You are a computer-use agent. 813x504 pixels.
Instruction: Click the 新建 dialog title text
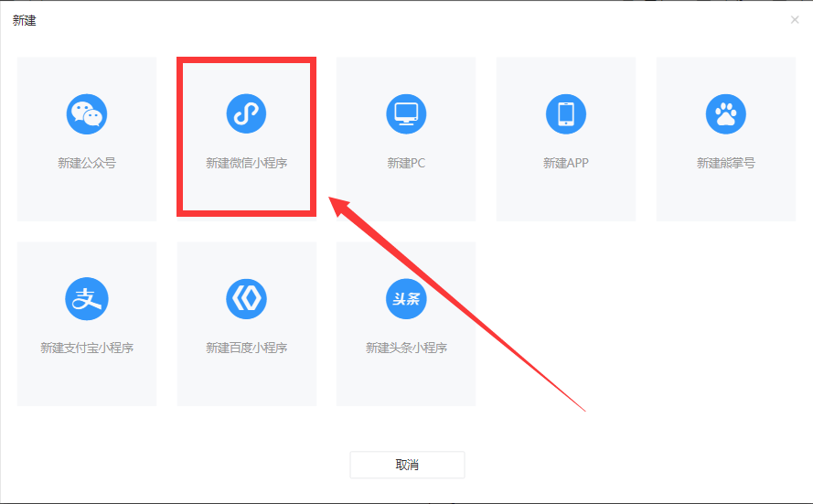(25, 20)
